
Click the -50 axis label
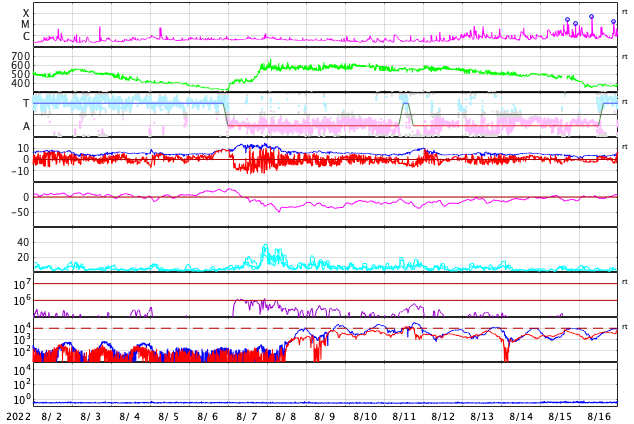click(20, 212)
